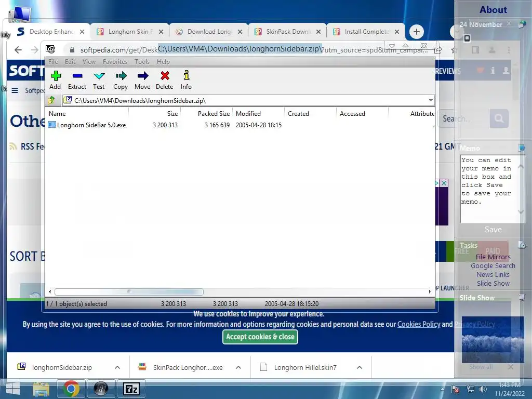This screenshot has width=532, height=399.
Task: Open Google Search in Tasks panel
Action: pyautogui.click(x=493, y=266)
